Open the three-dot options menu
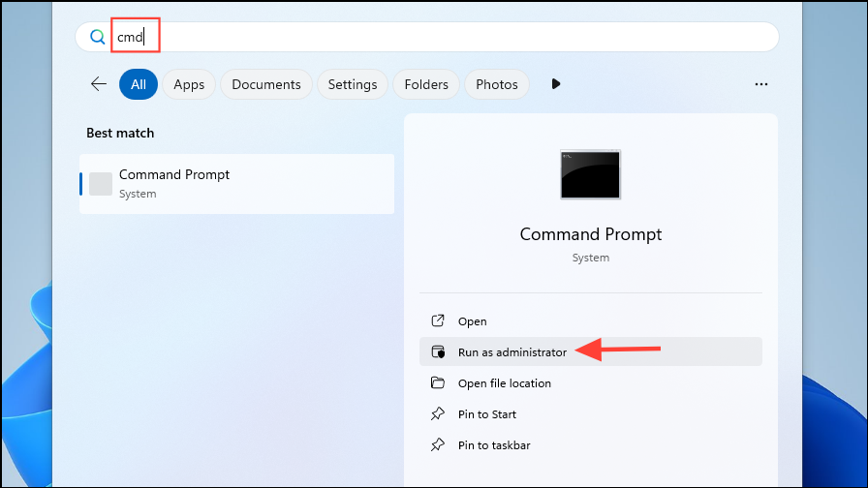Image resolution: width=868 pixels, height=488 pixels. pyautogui.click(x=761, y=84)
